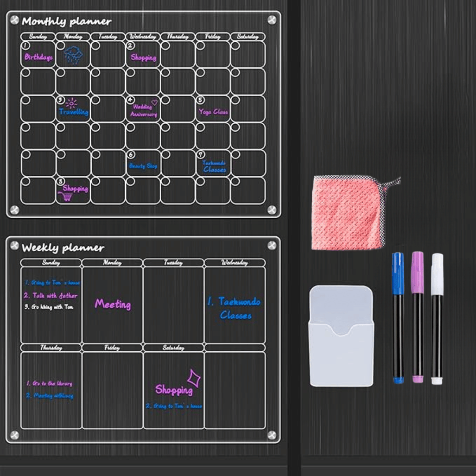Click the Tuesday header in the weekly planner
Image resolution: width=476 pixels, height=476 pixels.
pos(173,263)
